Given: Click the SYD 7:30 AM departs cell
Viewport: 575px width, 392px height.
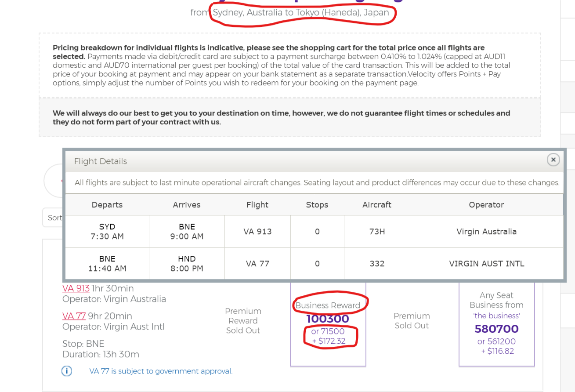Looking at the screenshot, I should coord(107,232).
